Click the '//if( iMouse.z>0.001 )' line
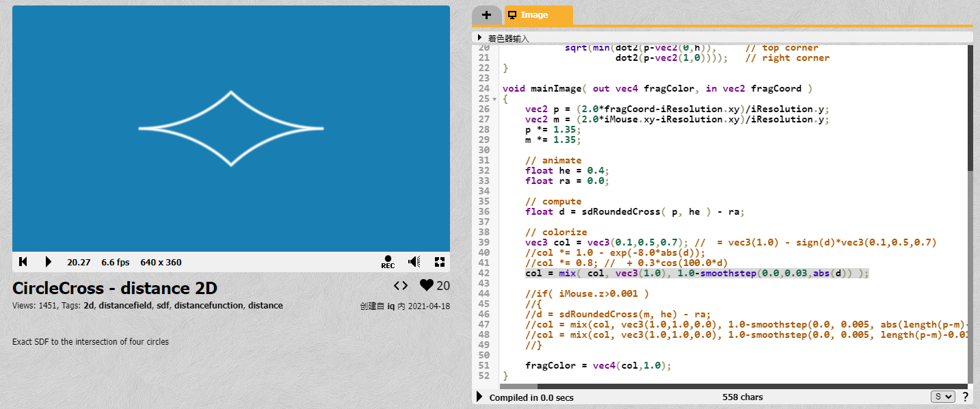 (587, 293)
